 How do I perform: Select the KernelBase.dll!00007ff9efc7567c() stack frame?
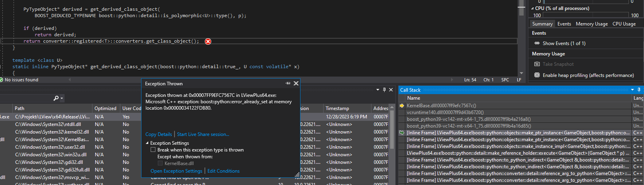(x=521, y=106)
